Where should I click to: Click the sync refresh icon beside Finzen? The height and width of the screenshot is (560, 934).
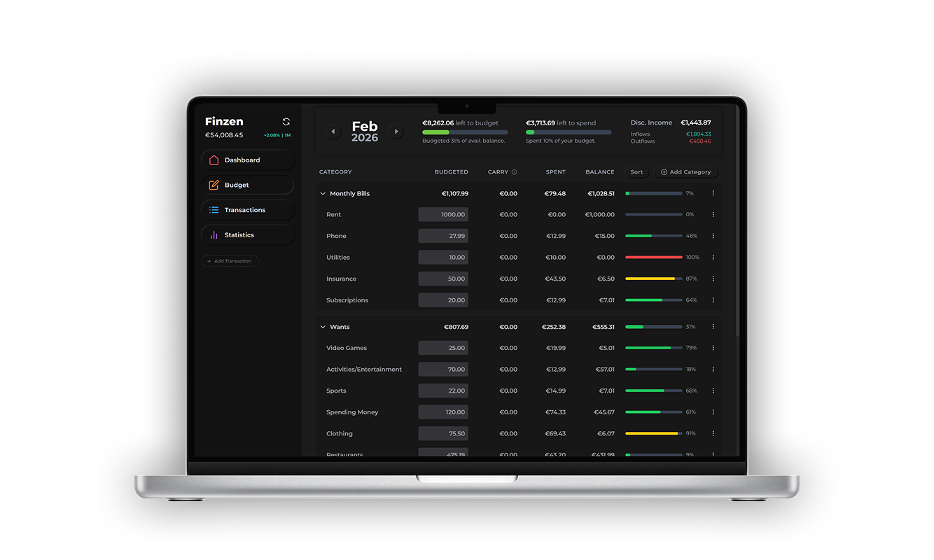pyautogui.click(x=286, y=122)
